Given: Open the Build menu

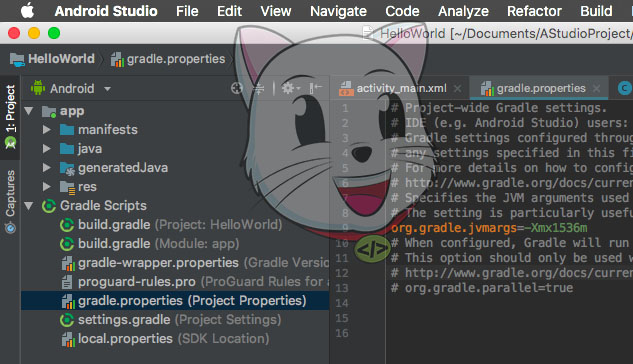Looking at the screenshot, I should coord(596,11).
